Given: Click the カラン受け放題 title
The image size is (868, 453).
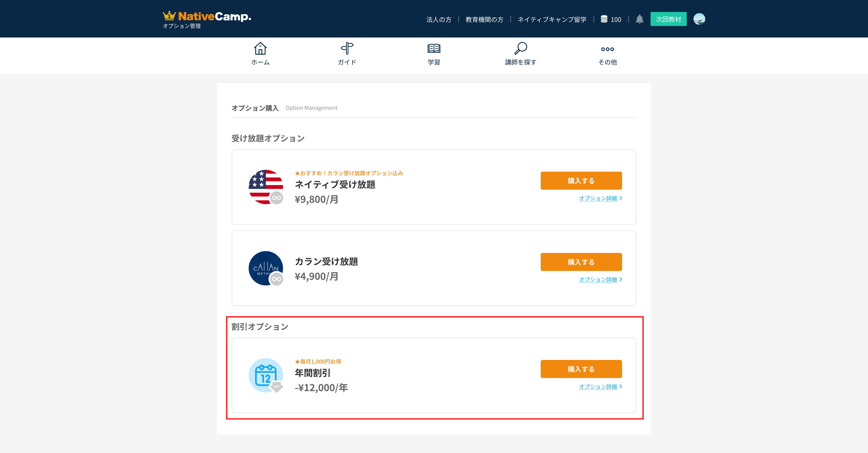Looking at the screenshot, I should pyautogui.click(x=326, y=262).
